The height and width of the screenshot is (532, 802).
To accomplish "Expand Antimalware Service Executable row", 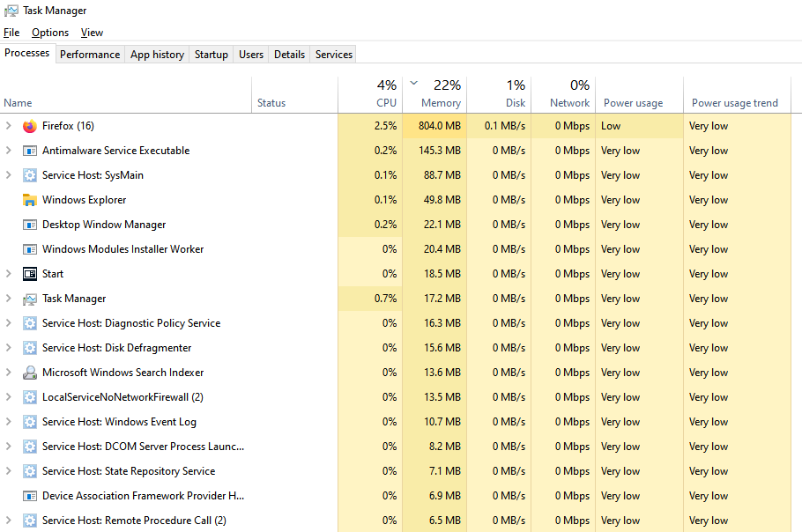I will click(x=8, y=151).
